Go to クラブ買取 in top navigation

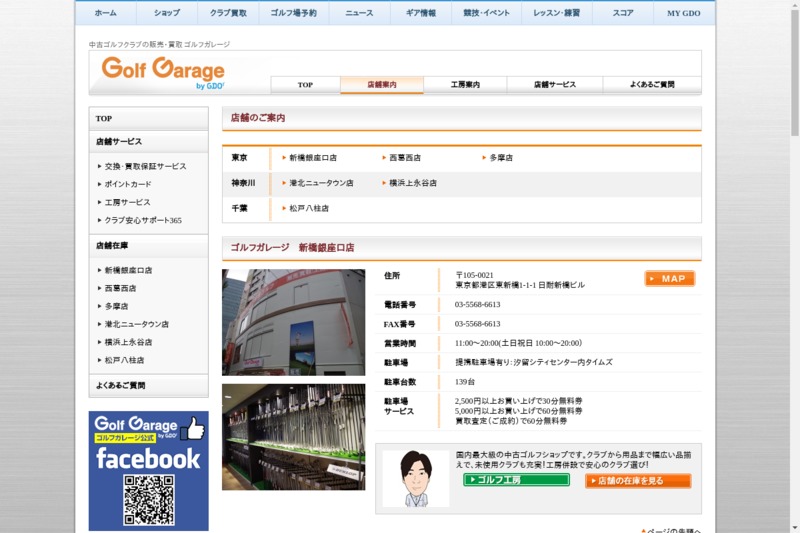click(228, 13)
